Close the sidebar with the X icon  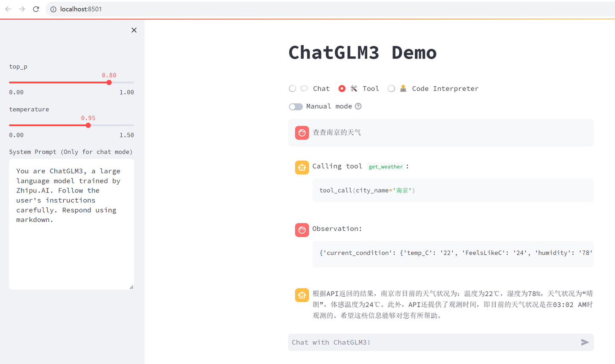pos(134,30)
